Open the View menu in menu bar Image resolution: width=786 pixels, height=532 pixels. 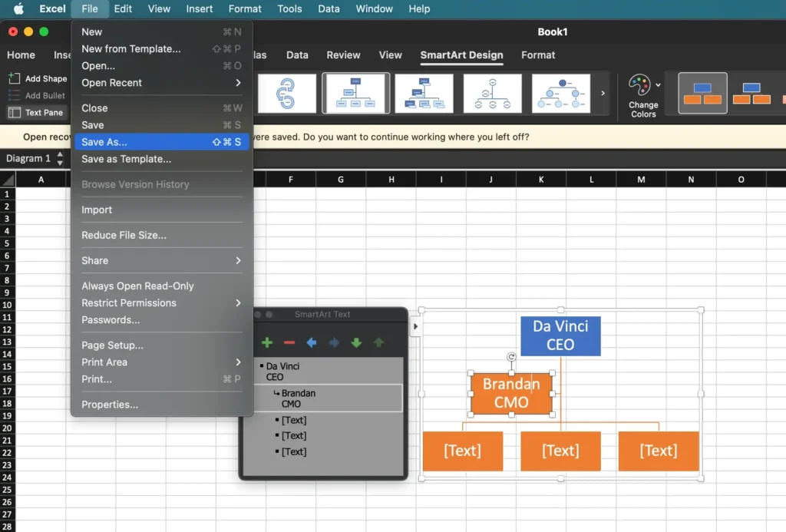click(x=159, y=8)
